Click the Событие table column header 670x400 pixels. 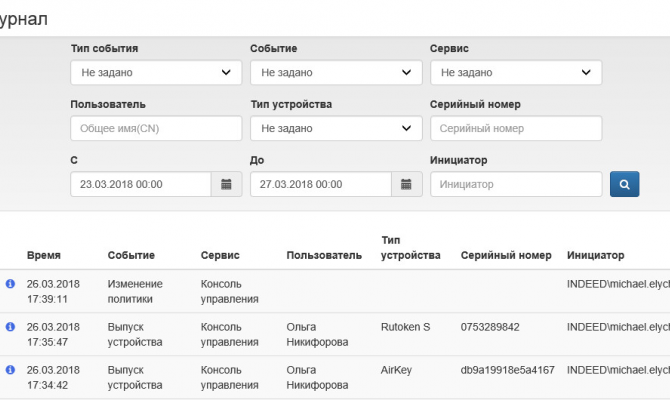coord(131,256)
